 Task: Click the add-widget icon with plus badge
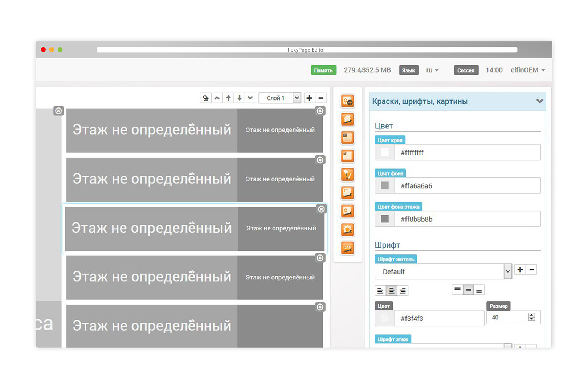pyautogui.click(x=347, y=101)
